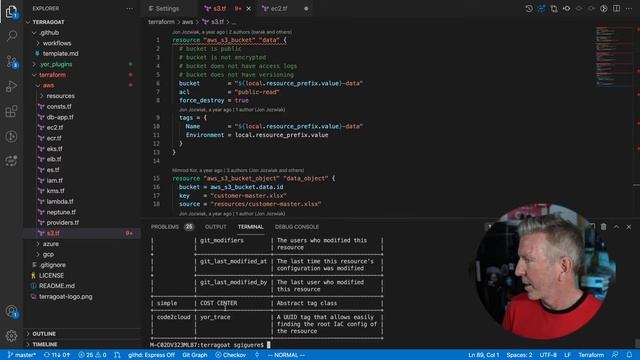Open the Accounts menu icon

(x=11, y=312)
